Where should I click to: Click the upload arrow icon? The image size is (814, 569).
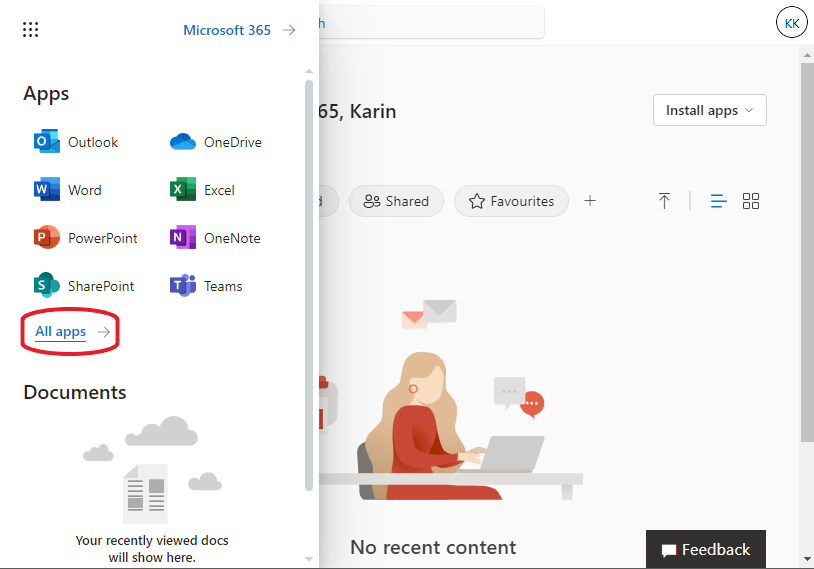pyautogui.click(x=664, y=201)
